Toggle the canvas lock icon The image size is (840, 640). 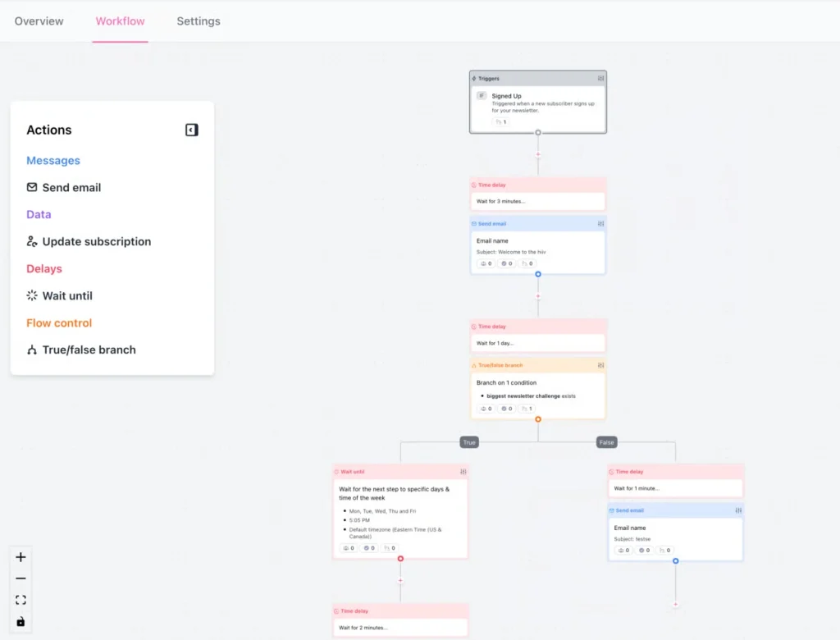coord(21,622)
